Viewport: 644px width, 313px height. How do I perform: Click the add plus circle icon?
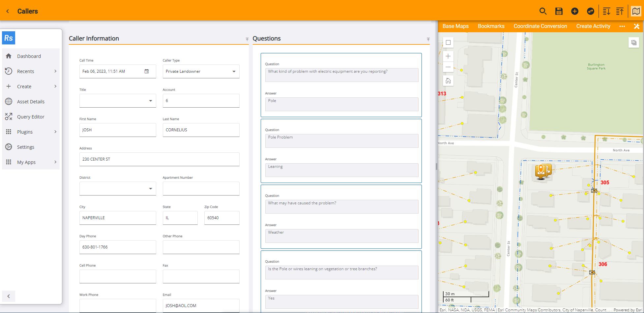pos(574,11)
